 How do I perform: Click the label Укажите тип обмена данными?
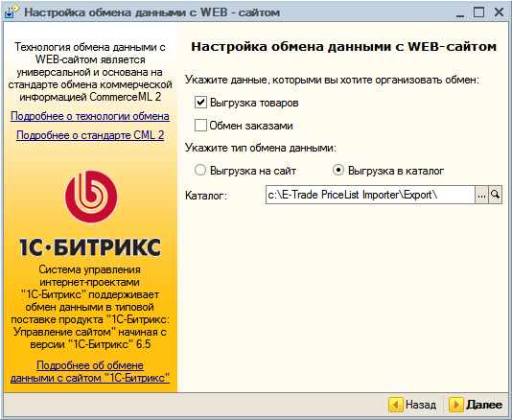coord(261,148)
